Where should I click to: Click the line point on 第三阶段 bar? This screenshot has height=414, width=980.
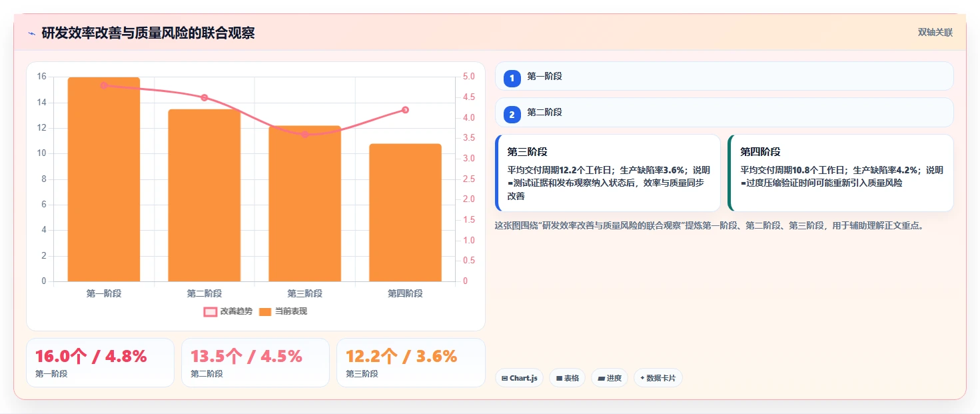tap(305, 135)
